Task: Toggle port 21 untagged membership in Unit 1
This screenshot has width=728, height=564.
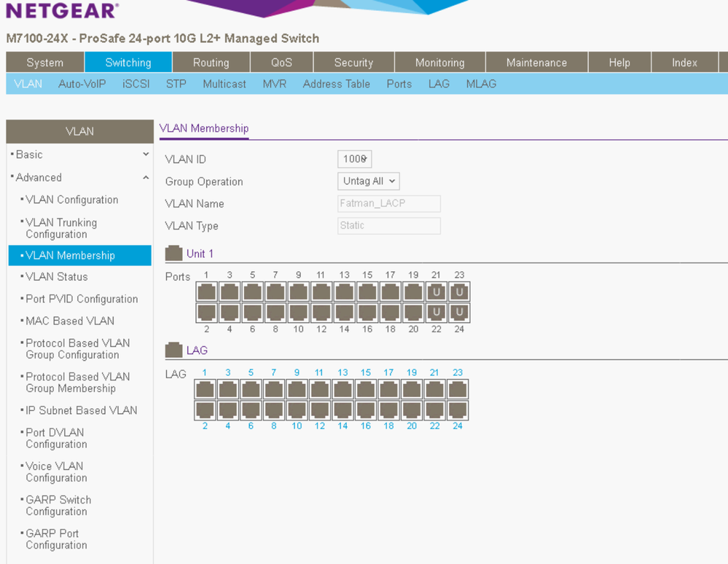Action: [x=436, y=292]
